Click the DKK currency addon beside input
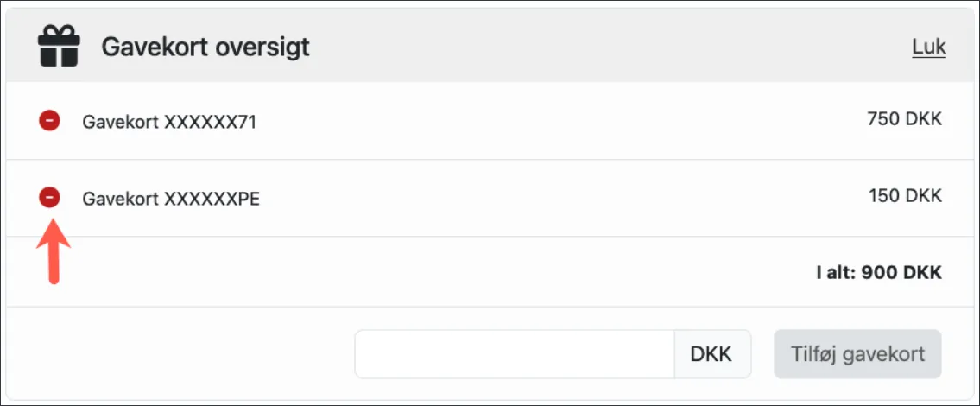 coord(711,354)
